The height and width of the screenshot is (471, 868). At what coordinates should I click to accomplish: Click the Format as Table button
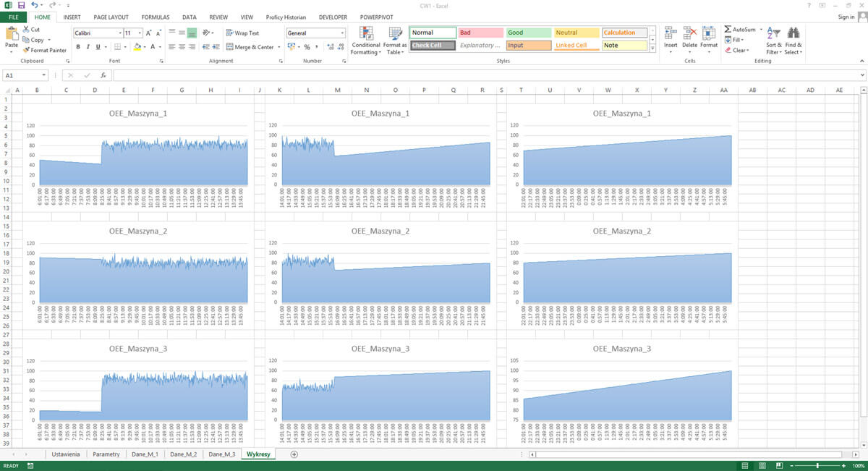coord(395,41)
